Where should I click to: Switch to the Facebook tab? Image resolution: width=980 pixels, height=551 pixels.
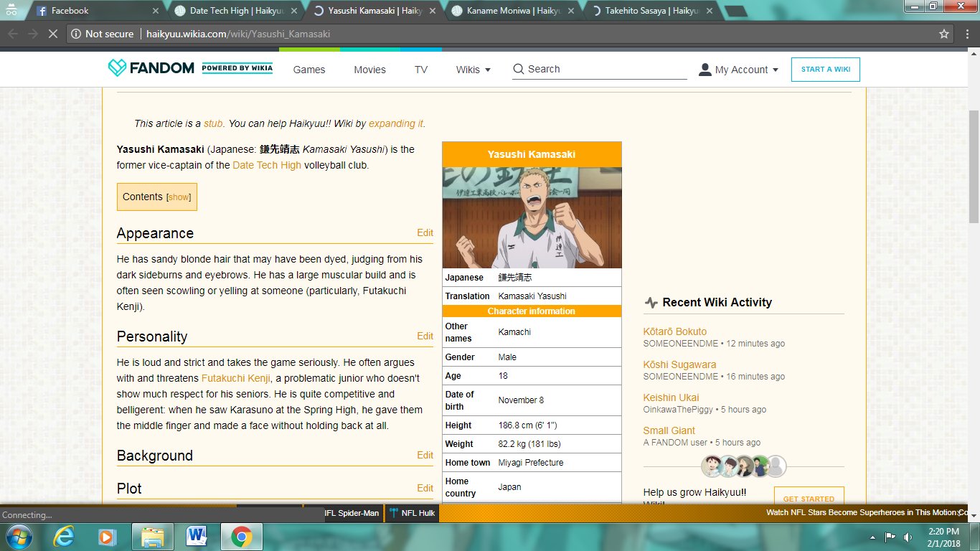(95, 11)
